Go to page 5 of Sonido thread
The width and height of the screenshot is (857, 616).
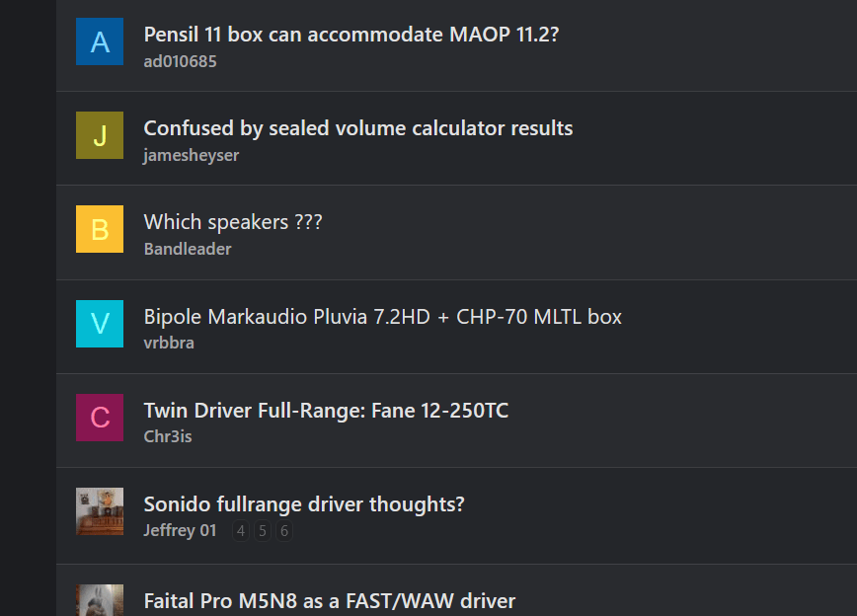coord(263,531)
